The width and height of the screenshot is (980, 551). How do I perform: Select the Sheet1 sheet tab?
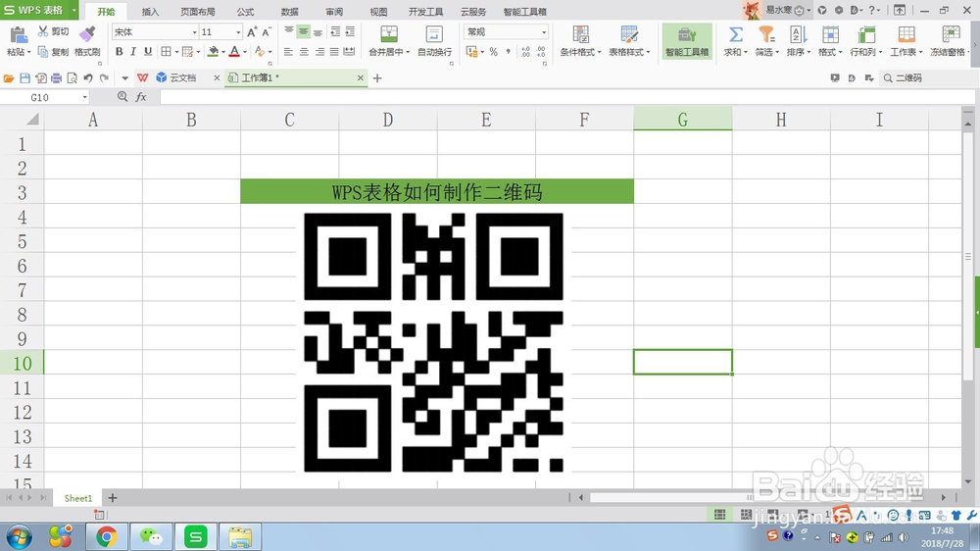click(78, 498)
